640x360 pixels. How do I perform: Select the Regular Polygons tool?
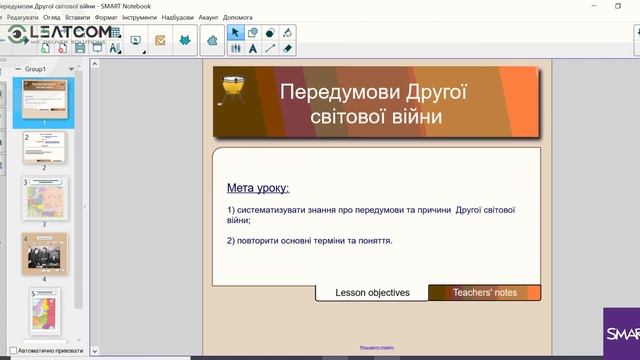point(270,33)
